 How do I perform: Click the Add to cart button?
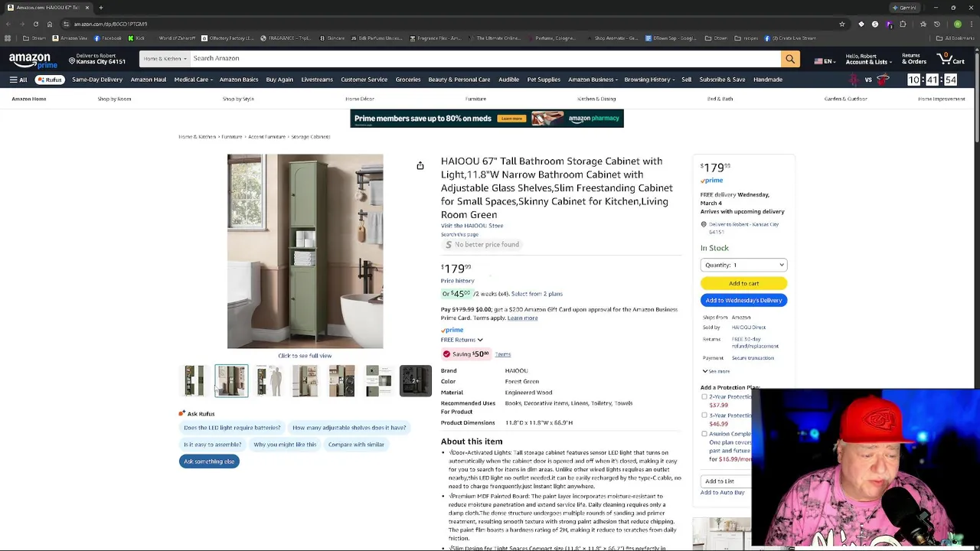coord(743,283)
